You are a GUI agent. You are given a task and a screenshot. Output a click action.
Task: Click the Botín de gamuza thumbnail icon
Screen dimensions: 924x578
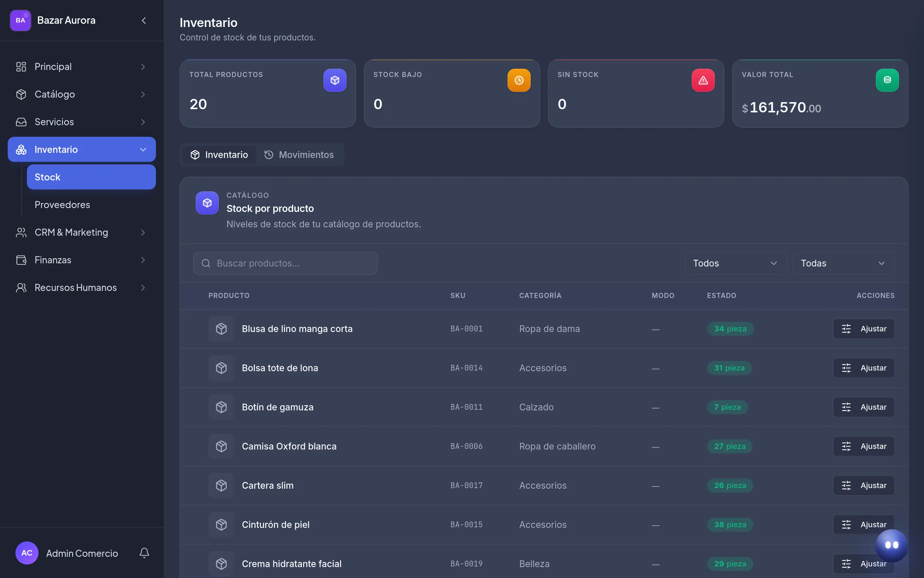[221, 407]
